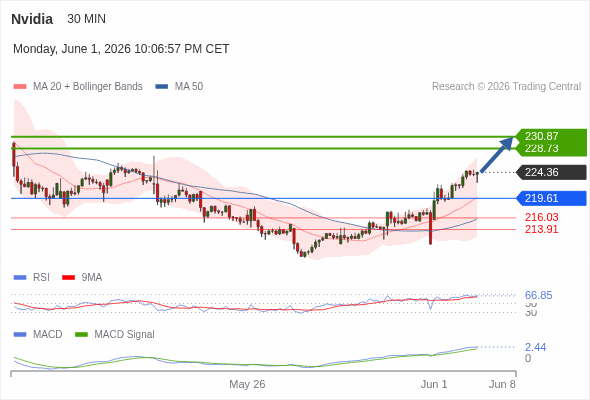The height and width of the screenshot is (400, 590).
Task: Select the 30 MIN timeframe label
Action: [x=87, y=19]
